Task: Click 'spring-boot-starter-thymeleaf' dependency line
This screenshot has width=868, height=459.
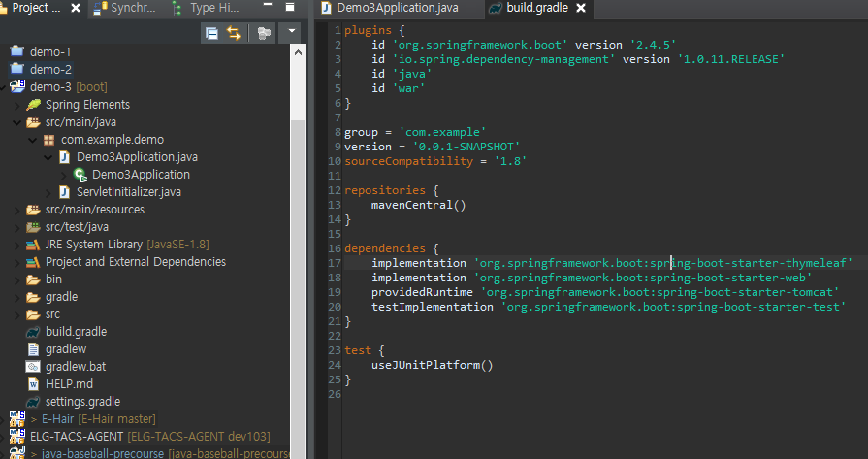Action: [x=611, y=263]
